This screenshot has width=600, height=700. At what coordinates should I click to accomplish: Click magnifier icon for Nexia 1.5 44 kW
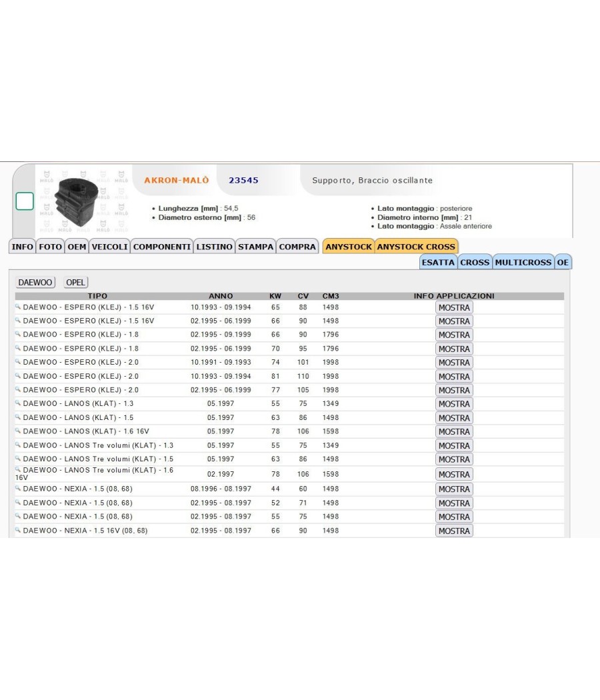[18, 489]
